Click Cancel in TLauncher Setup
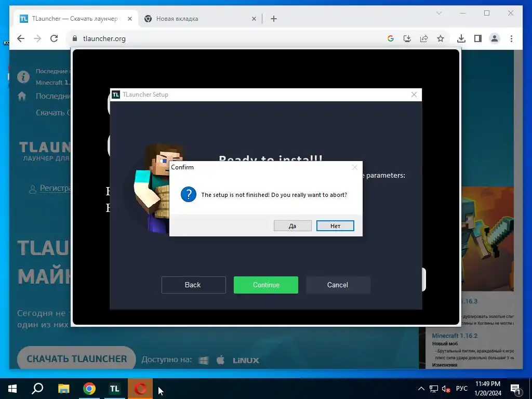This screenshot has width=532, height=399. click(x=338, y=285)
